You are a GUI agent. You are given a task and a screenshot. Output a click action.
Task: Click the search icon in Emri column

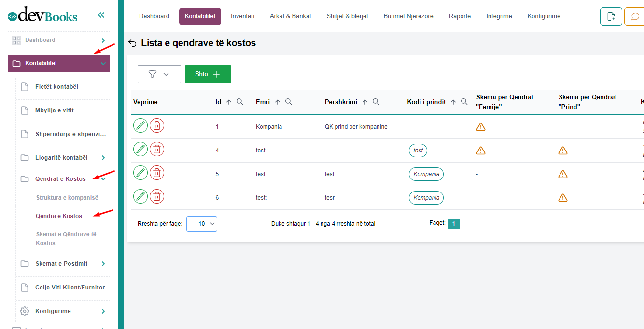click(x=289, y=102)
